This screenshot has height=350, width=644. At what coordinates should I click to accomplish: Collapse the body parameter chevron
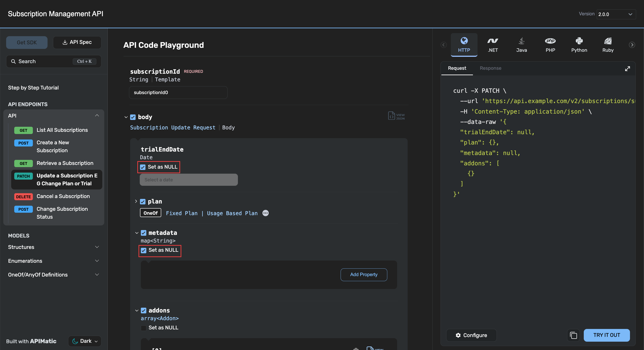pyautogui.click(x=126, y=117)
